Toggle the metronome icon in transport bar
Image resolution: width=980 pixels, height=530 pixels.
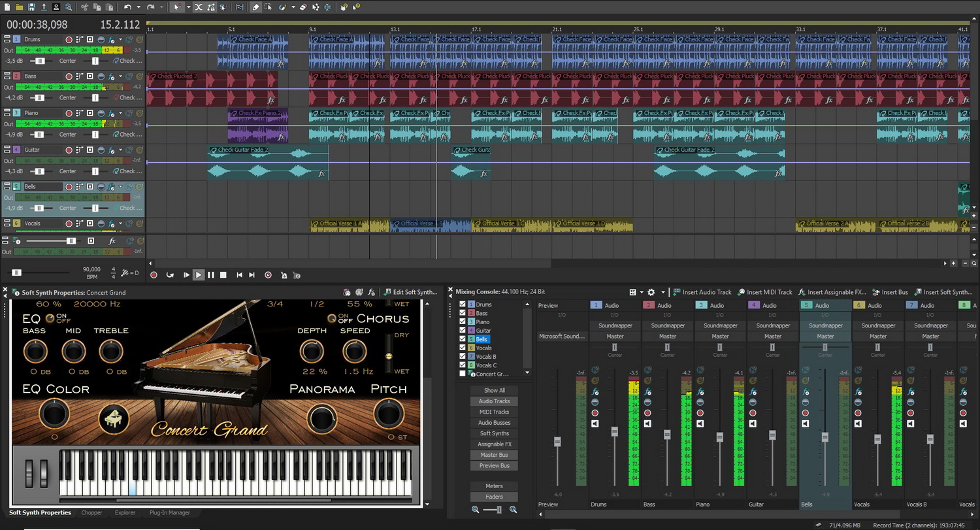[284, 275]
